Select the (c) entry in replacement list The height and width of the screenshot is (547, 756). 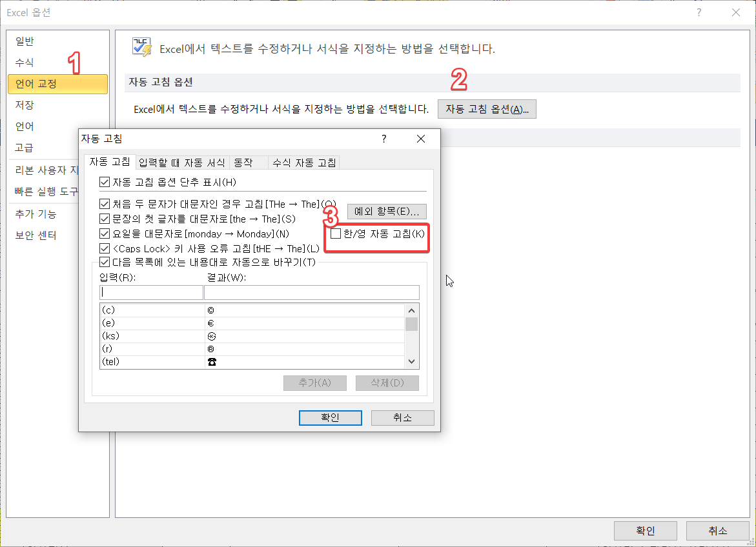[252, 310]
